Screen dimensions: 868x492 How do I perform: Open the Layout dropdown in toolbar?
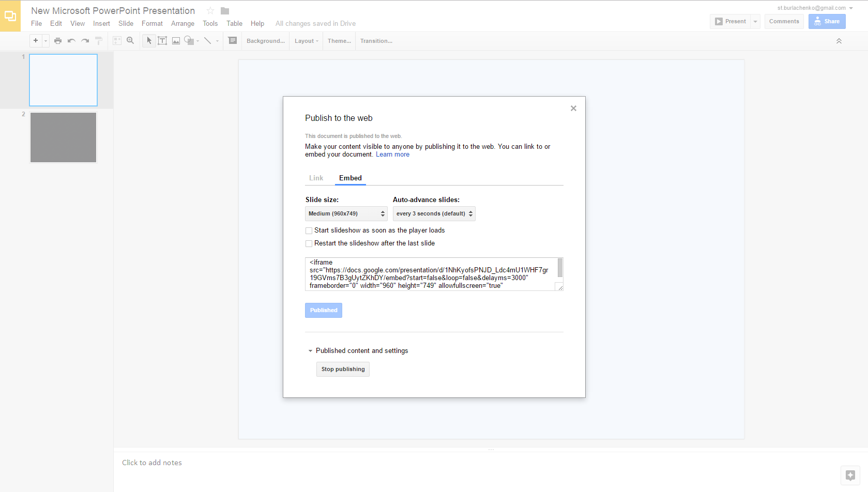point(307,41)
